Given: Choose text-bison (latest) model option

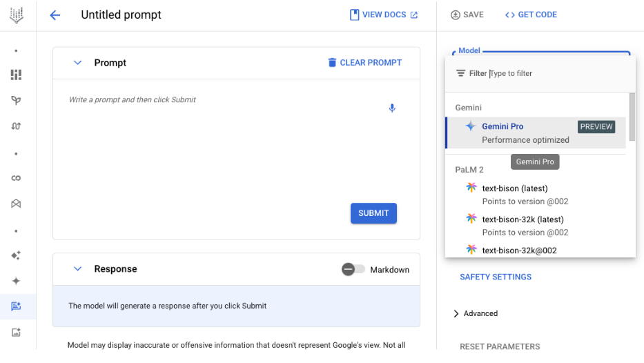Looking at the screenshot, I should pyautogui.click(x=536, y=195).
